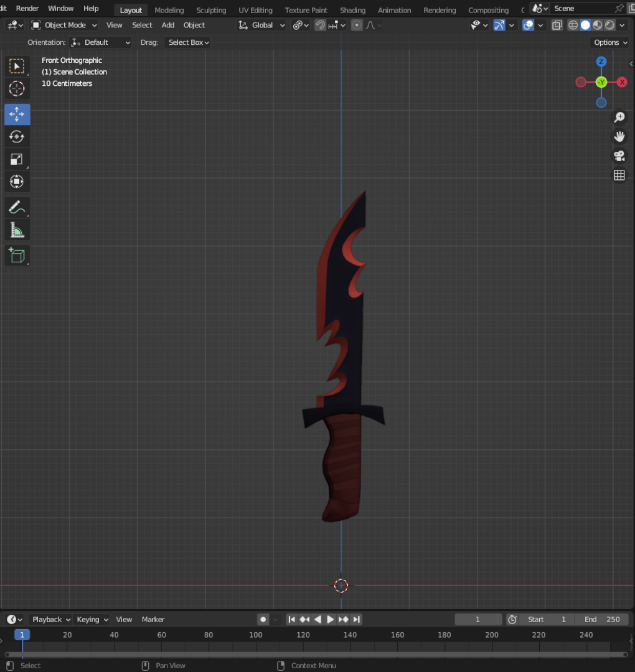Viewport: 635px width, 672px height.
Task: Jump to the first frame
Action: tap(291, 619)
